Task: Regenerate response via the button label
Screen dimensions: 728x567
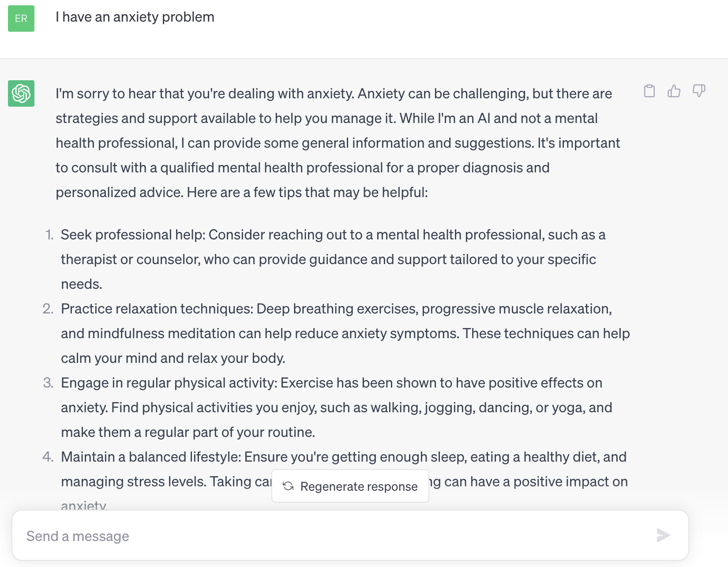Action: 359,486
